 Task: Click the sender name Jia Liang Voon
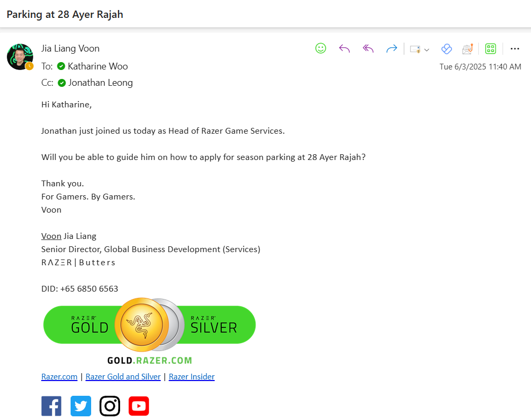click(71, 48)
